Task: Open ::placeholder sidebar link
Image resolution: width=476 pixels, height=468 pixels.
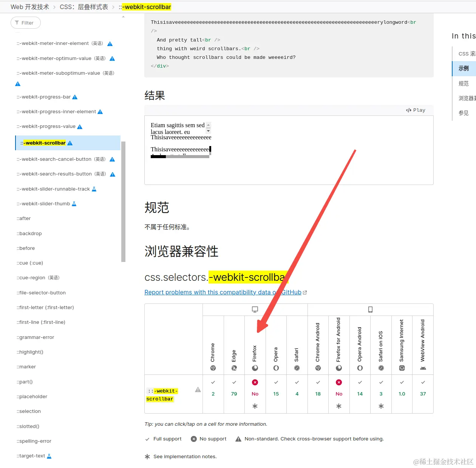Action: coord(32,397)
